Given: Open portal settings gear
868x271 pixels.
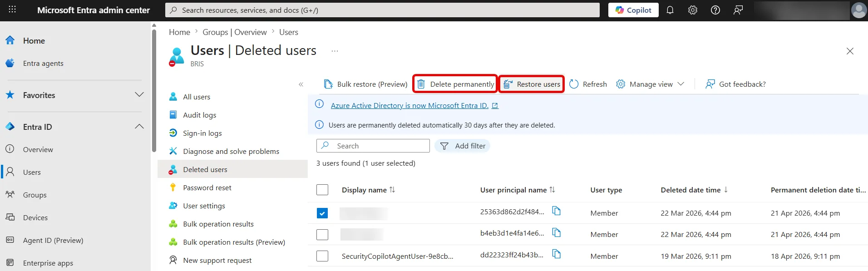Looking at the screenshot, I should pos(693,10).
